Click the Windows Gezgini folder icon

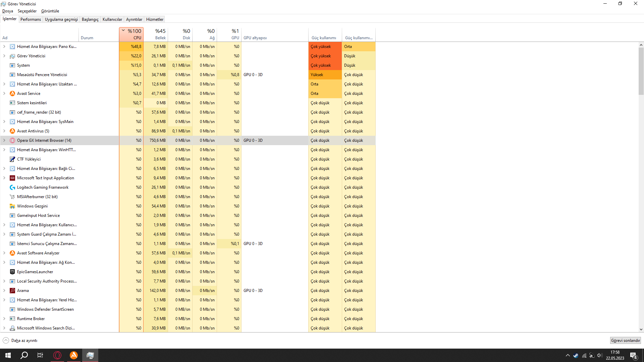click(x=12, y=206)
